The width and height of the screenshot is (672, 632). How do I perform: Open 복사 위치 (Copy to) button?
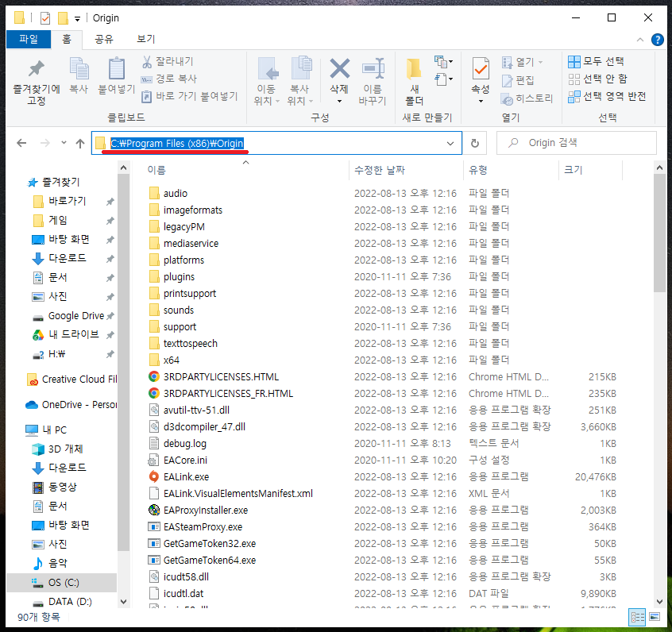(300, 82)
